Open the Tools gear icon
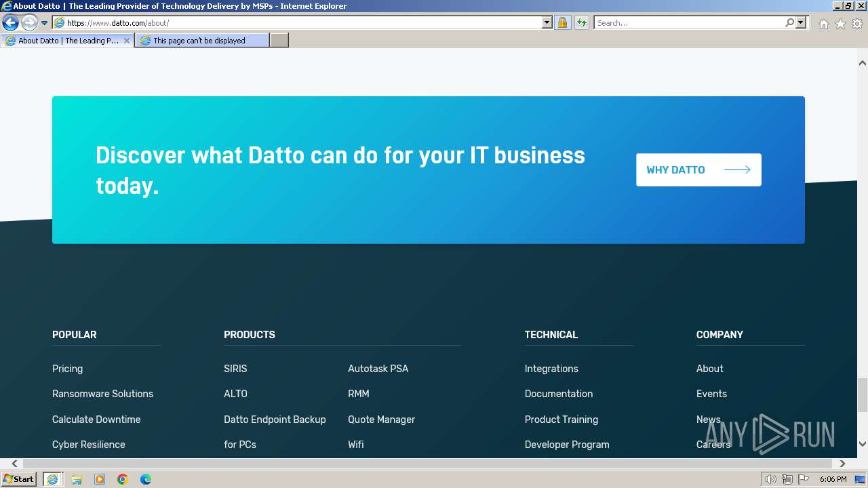Screen dimensions: 868x488 click(857, 24)
